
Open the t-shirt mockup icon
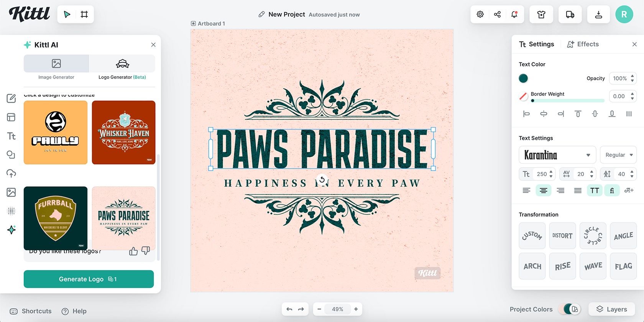[541, 15]
